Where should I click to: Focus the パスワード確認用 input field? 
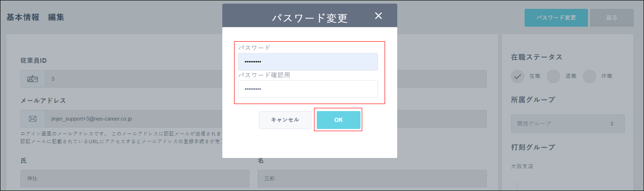click(308, 89)
